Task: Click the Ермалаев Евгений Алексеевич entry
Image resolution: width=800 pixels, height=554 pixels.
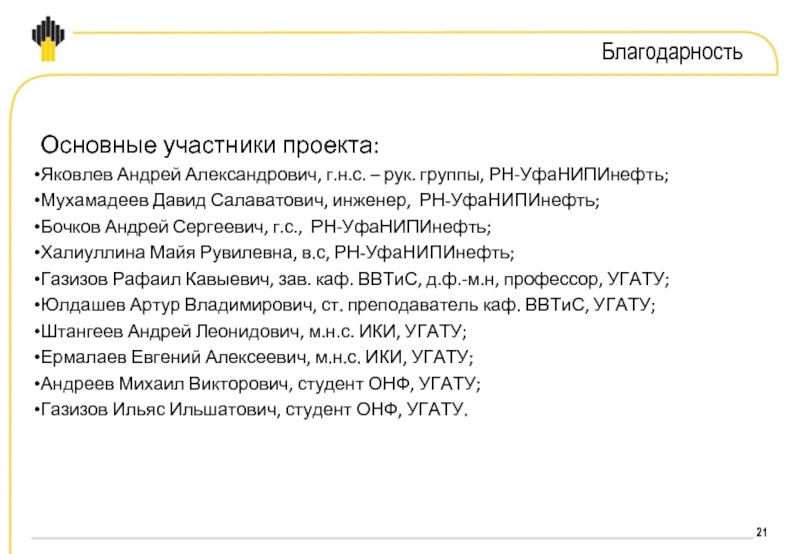Action: 254,357
